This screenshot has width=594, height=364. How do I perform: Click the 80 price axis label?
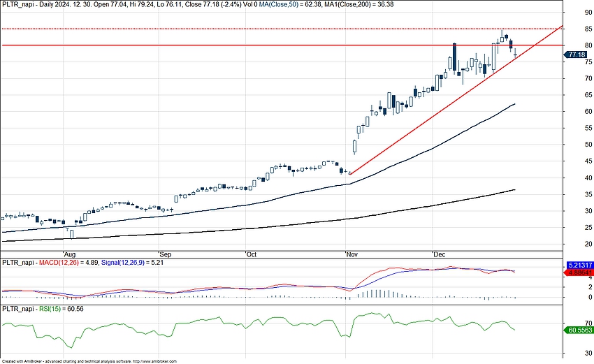click(x=588, y=45)
